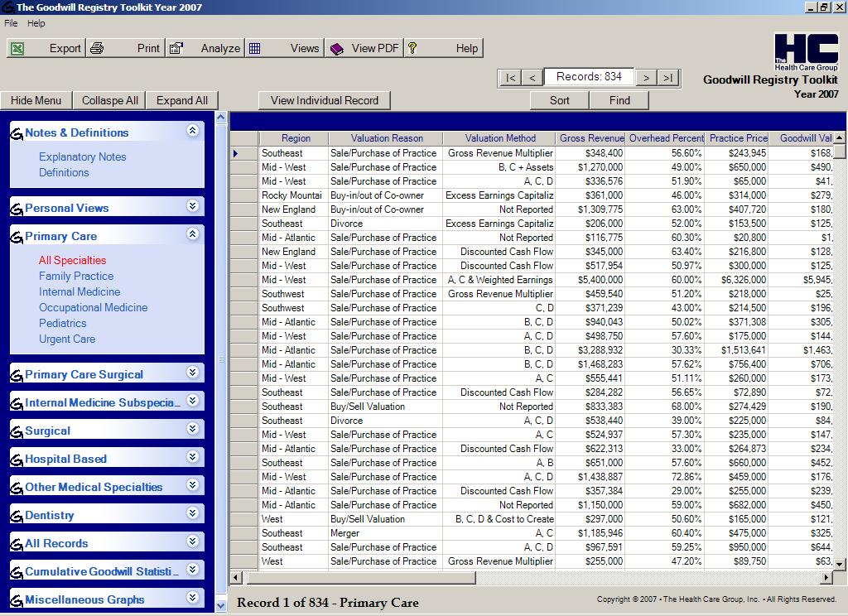The image size is (848, 616).
Task: Expand the Primary Care Surgical chevron
Action: (192, 372)
